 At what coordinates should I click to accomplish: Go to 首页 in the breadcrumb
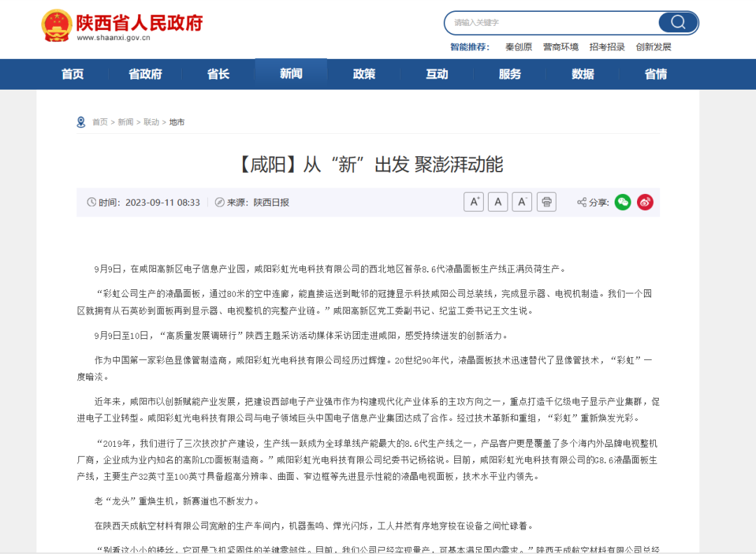100,122
